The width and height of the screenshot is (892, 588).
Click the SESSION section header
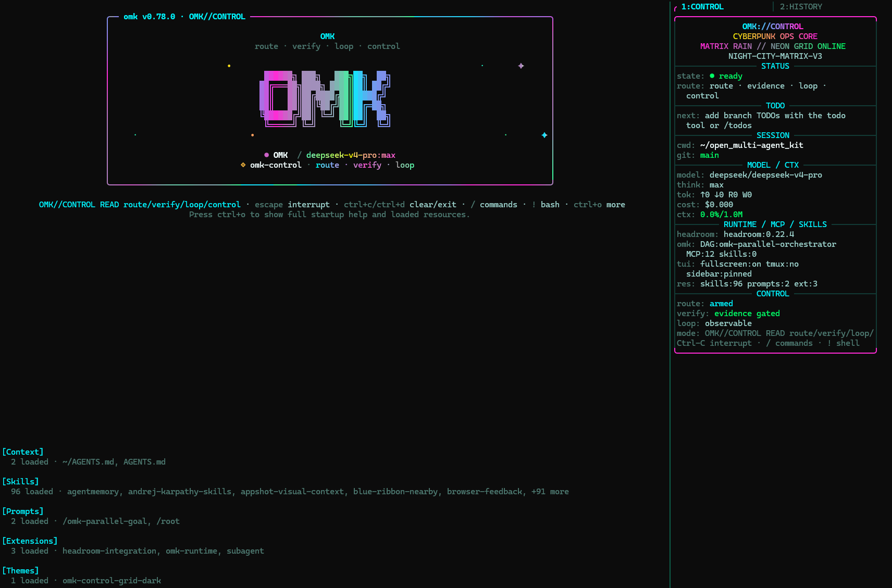click(773, 135)
